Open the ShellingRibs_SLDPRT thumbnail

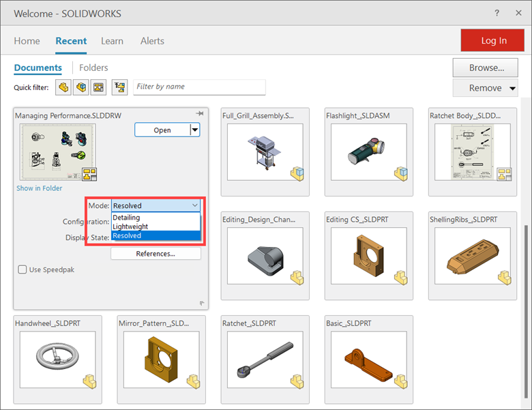click(x=472, y=256)
